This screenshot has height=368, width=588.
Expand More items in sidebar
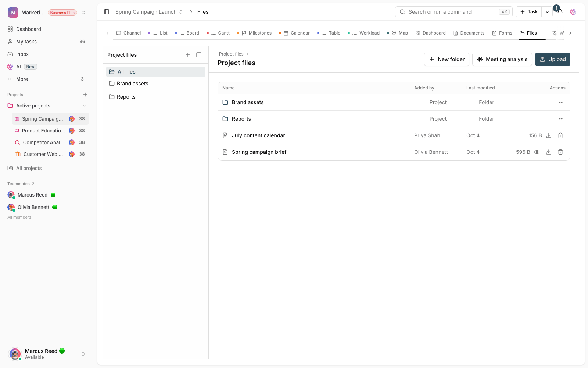(x=47, y=79)
